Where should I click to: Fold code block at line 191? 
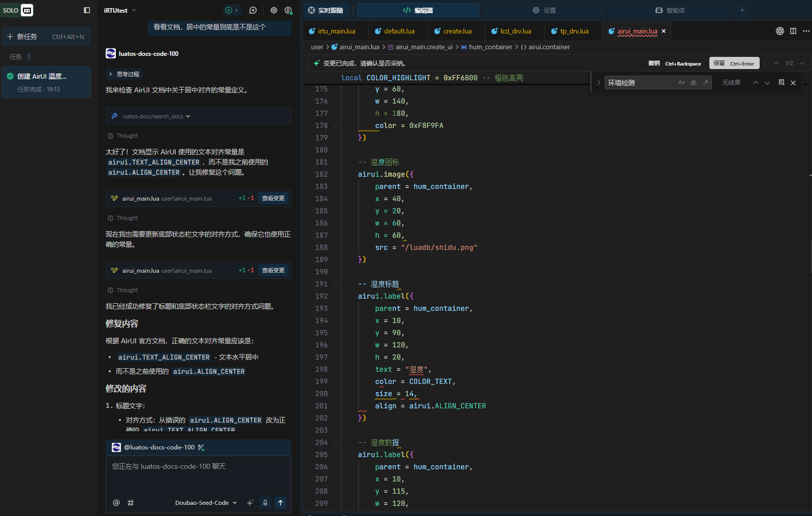pos(335,284)
